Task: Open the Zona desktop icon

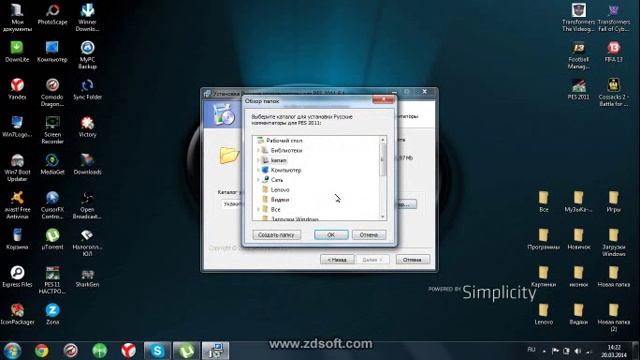Action: point(52,314)
